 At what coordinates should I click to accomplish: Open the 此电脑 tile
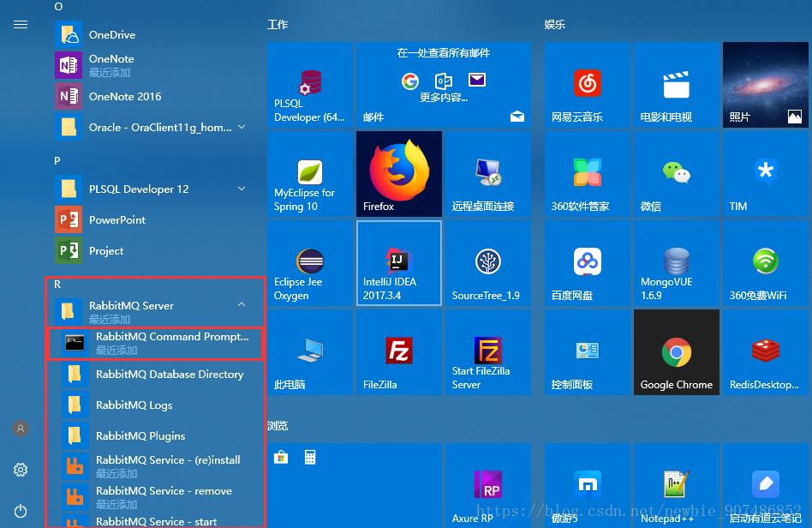click(x=310, y=352)
